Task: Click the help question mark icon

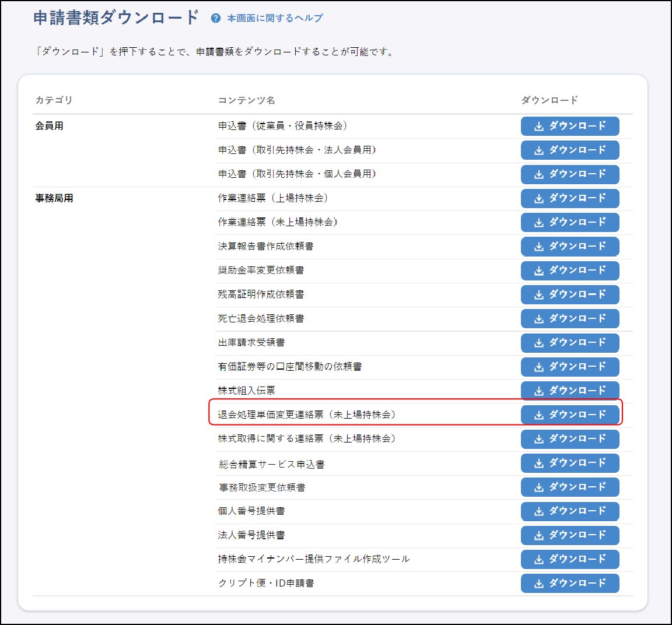Action: point(216,19)
